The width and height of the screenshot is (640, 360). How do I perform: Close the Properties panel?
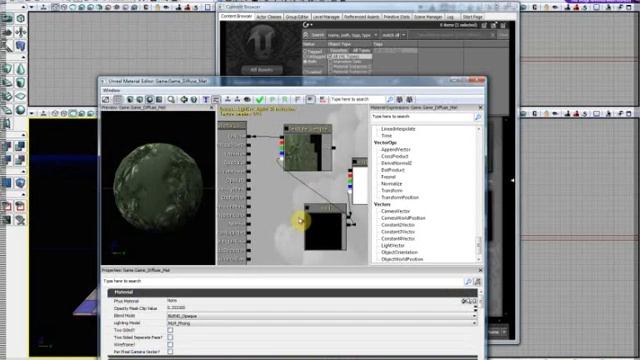tap(480, 270)
